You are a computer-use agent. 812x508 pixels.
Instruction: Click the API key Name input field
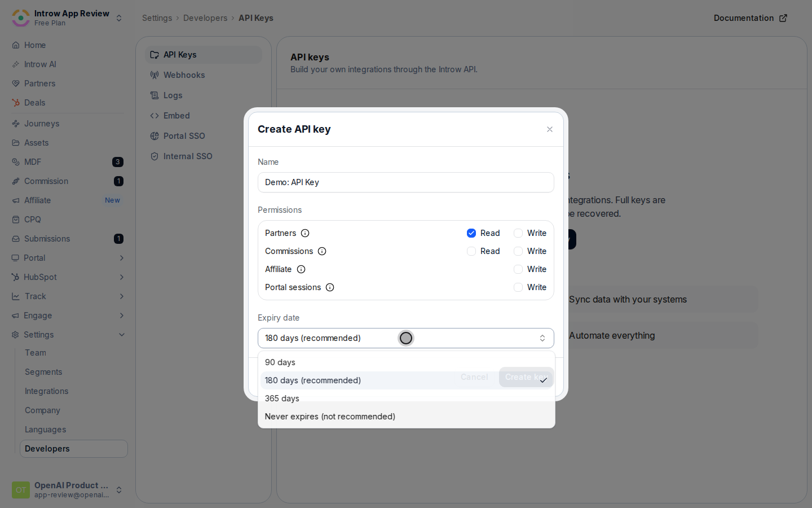click(x=406, y=182)
